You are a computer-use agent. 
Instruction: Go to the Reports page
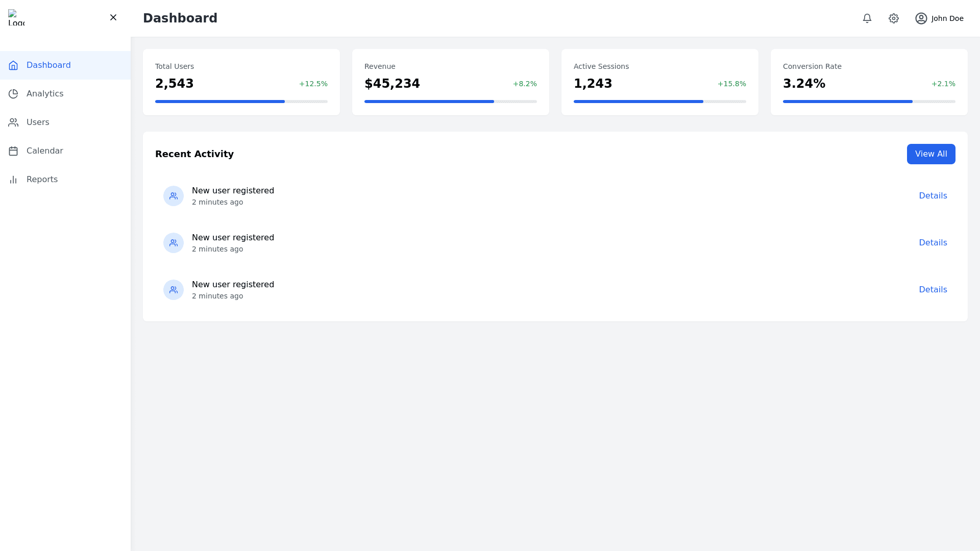42,180
